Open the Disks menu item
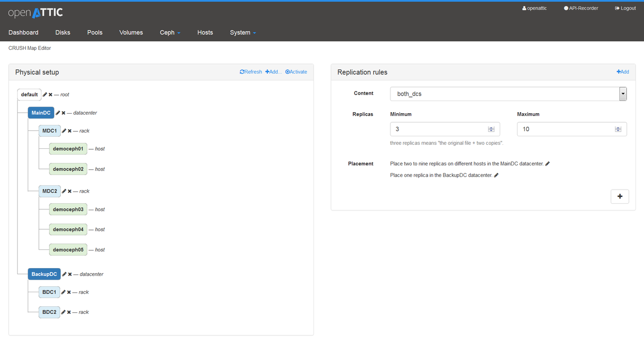 [x=63, y=33]
